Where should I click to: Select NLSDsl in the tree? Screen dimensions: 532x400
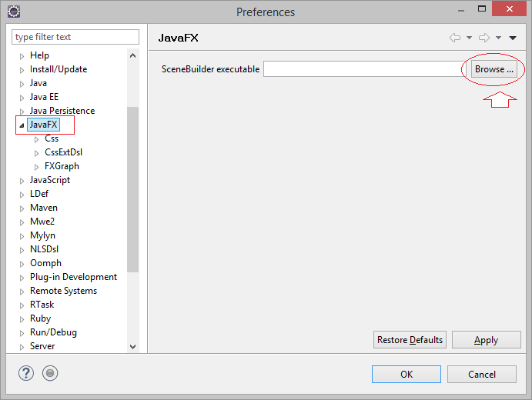45,249
